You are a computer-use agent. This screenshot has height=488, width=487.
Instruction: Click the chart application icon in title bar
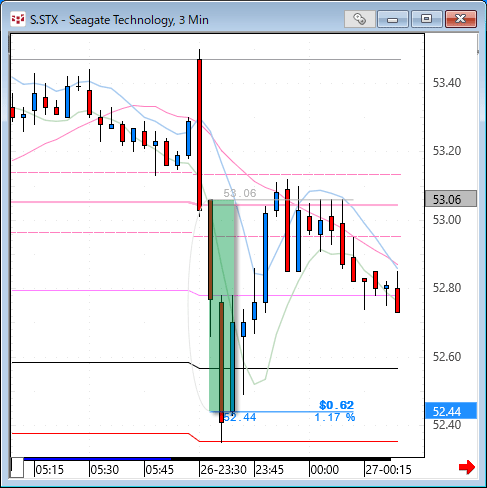18,19
